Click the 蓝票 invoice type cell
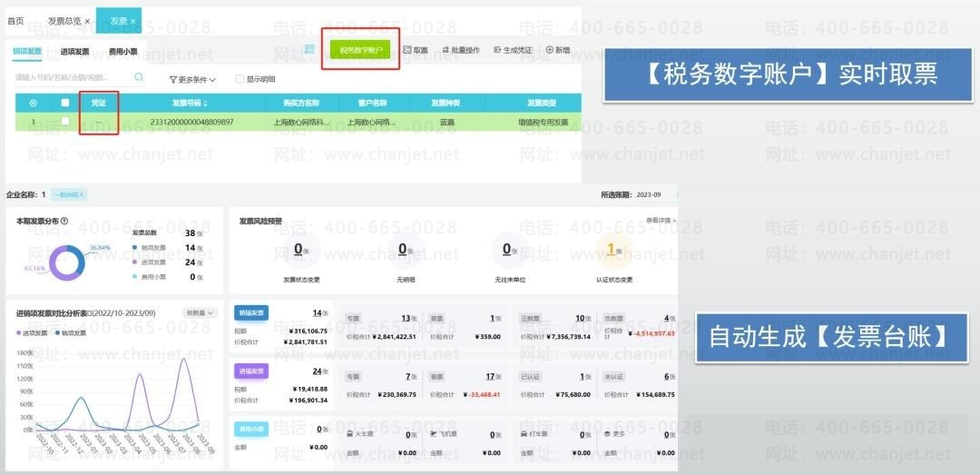980x475 pixels. [446, 123]
